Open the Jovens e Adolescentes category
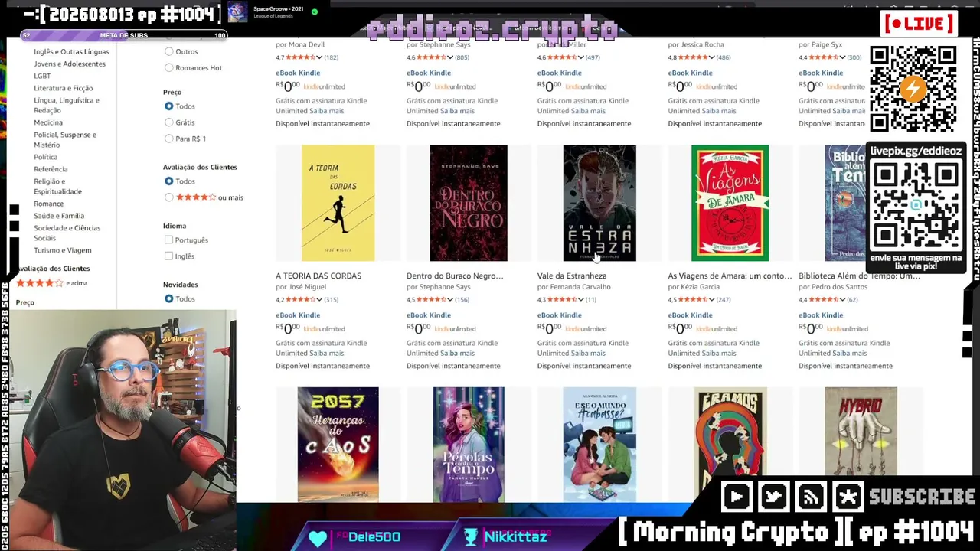The width and height of the screenshot is (980, 551). [70, 64]
